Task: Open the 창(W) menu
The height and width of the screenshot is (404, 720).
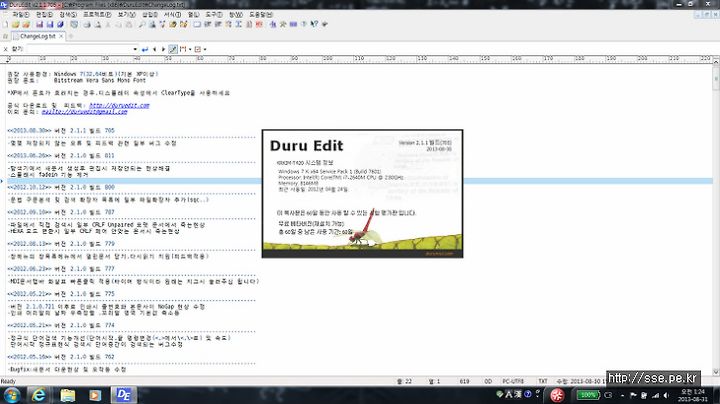Action: (x=236, y=15)
